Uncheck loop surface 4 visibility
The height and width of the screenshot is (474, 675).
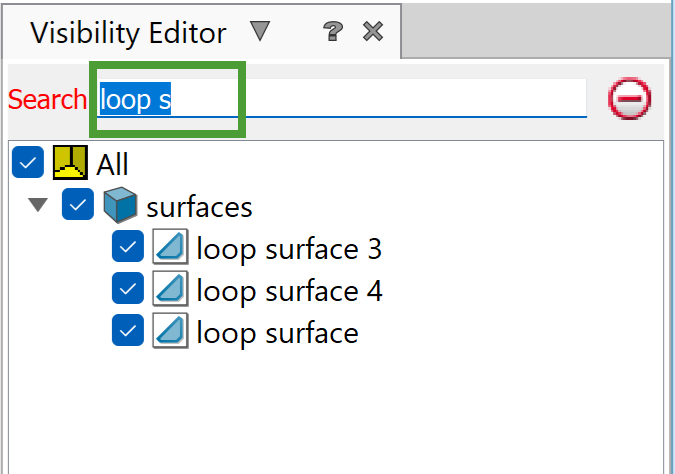click(x=128, y=290)
